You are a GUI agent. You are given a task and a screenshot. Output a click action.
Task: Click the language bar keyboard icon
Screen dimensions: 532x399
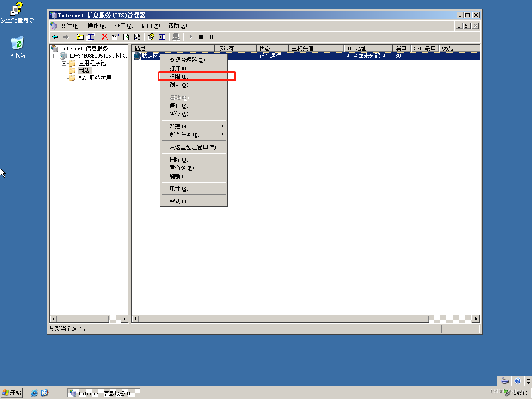click(505, 381)
